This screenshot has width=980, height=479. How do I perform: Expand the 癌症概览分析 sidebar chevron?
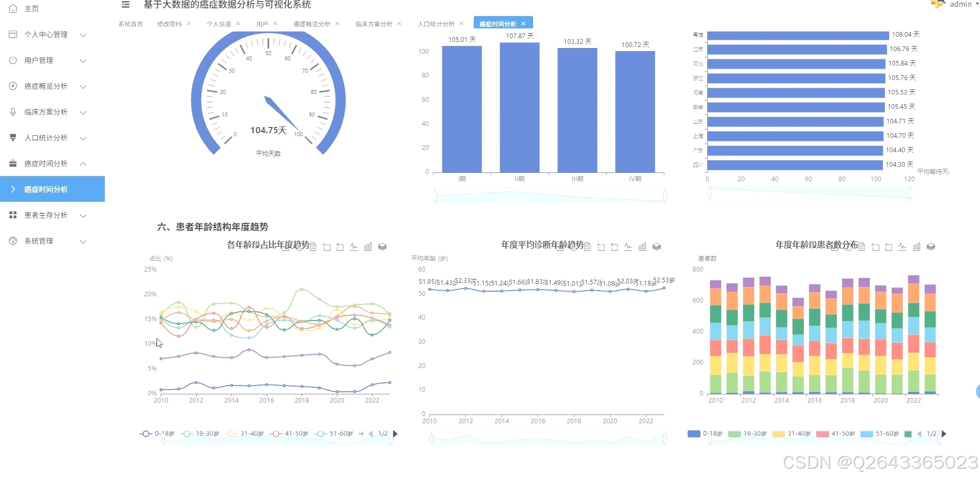click(83, 87)
